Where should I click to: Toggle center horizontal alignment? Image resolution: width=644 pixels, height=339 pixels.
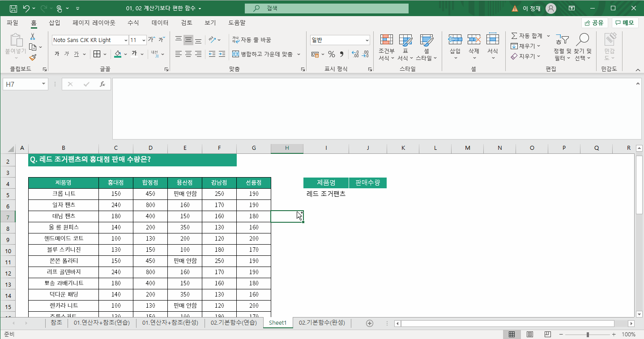point(188,54)
